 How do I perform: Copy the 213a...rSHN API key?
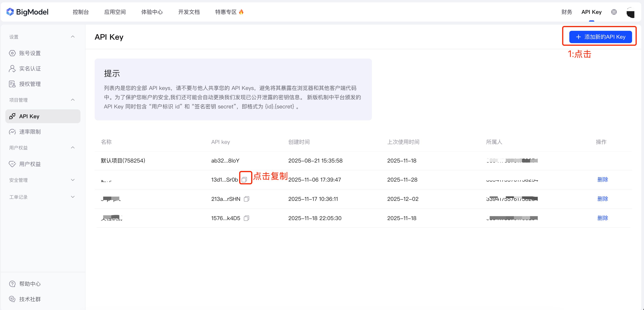(247, 199)
